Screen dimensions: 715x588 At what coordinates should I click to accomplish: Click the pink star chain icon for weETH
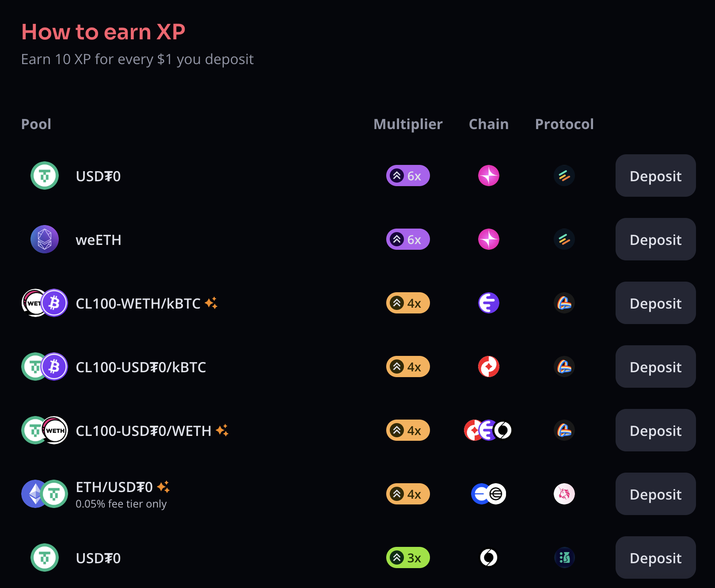pyautogui.click(x=489, y=239)
